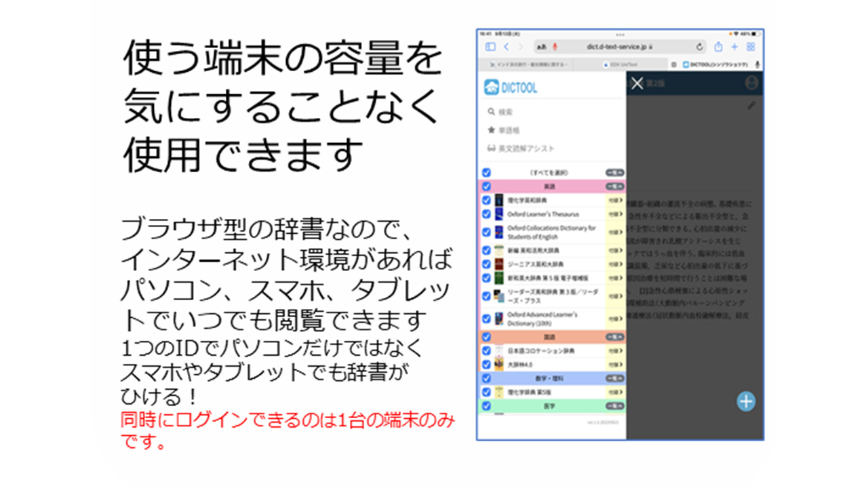This screenshot has height=488, width=868.
Task: Switch to the DICTOOL browser tab
Action: 715,64
